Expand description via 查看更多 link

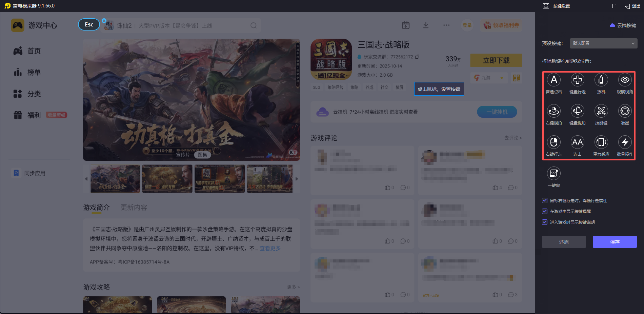click(270, 248)
